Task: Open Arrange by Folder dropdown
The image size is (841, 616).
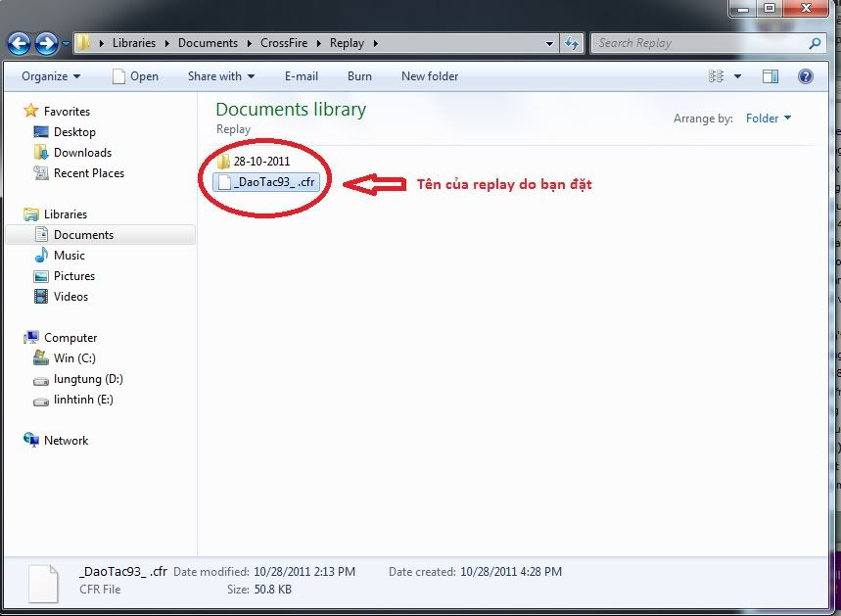Action: pos(768,118)
